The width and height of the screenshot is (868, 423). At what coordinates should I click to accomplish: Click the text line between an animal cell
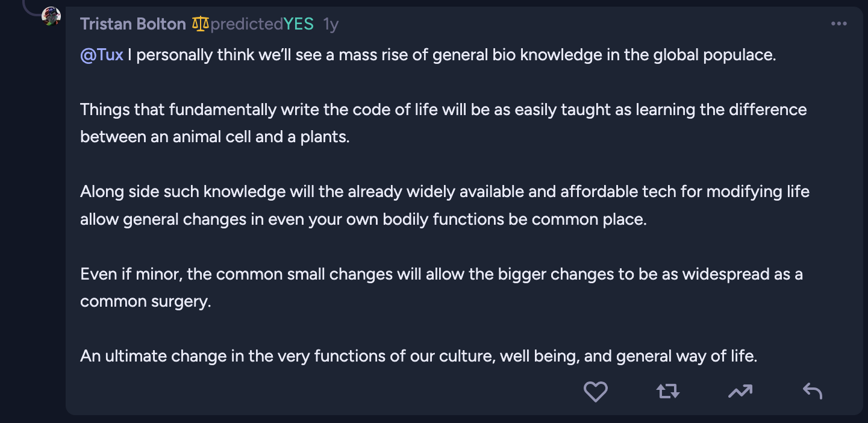pos(215,137)
